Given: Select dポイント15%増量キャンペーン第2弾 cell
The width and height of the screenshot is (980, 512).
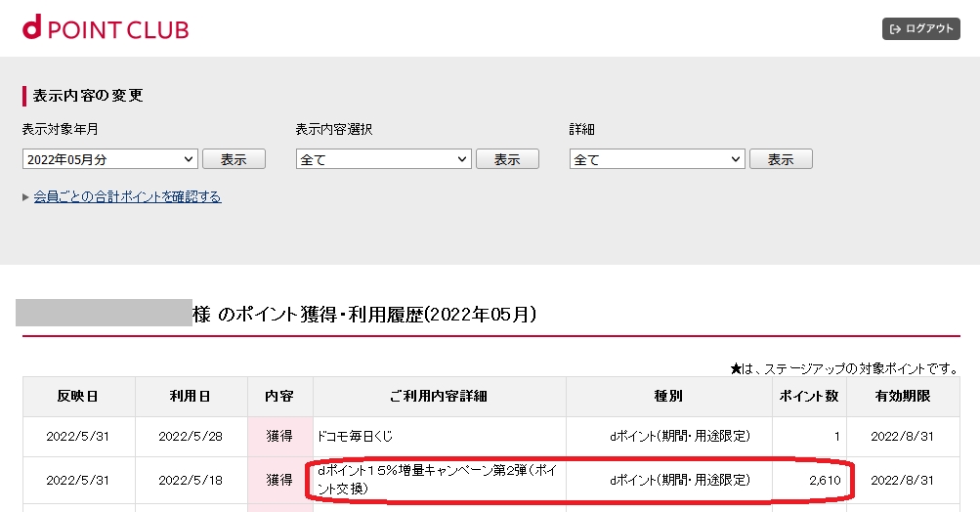Looking at the screenshot, I should point(440,480).
